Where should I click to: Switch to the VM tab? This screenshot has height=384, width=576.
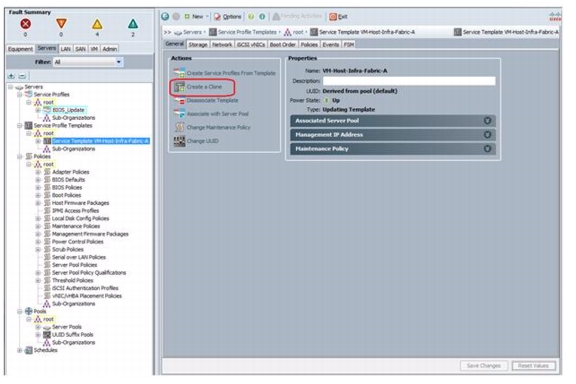[94, 49]
